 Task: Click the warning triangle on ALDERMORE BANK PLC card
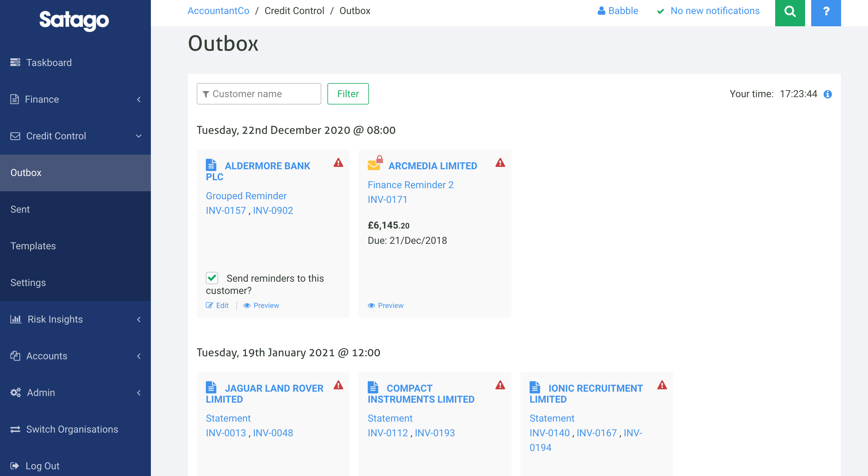pos(338,163)
